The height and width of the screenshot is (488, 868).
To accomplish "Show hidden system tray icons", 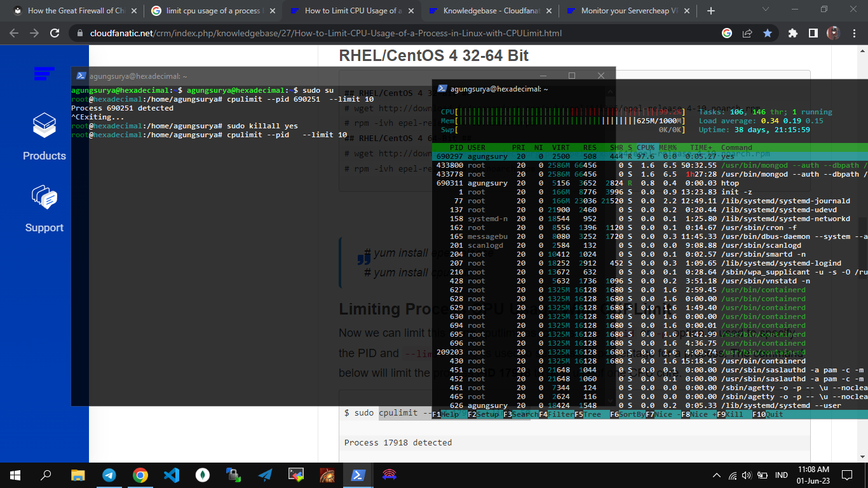I will pyautogui.click(x=717, y=475).
